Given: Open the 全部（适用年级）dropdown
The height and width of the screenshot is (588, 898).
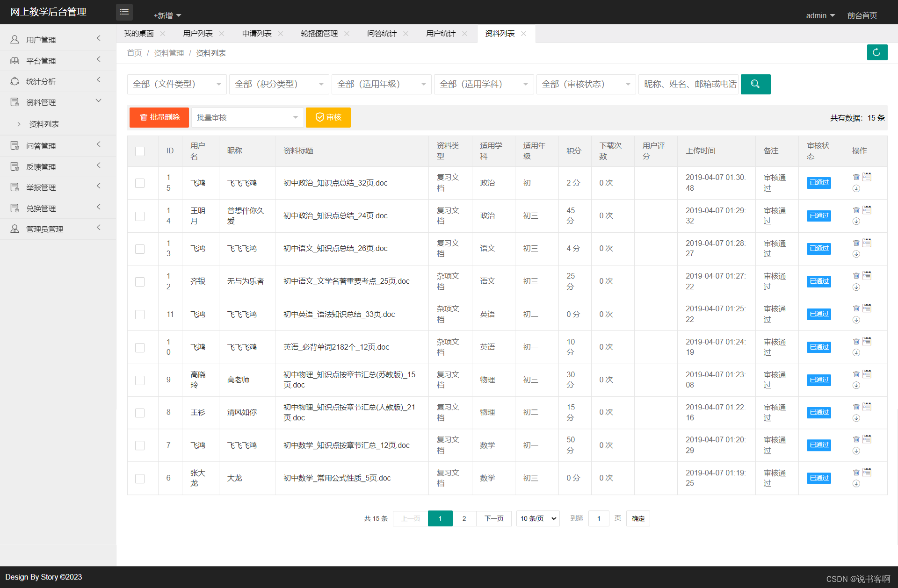Looking at the screenshot, I should coord(382,84).
